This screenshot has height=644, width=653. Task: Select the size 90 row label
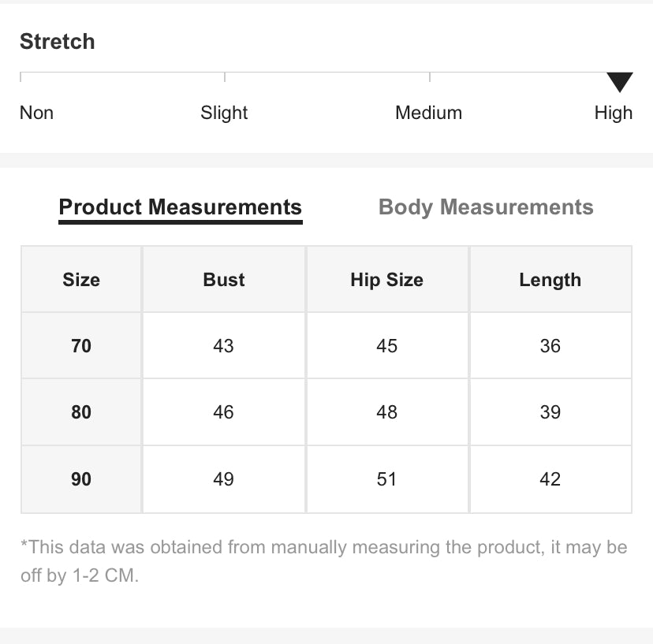pyautogui.click(x=81, y=479)
